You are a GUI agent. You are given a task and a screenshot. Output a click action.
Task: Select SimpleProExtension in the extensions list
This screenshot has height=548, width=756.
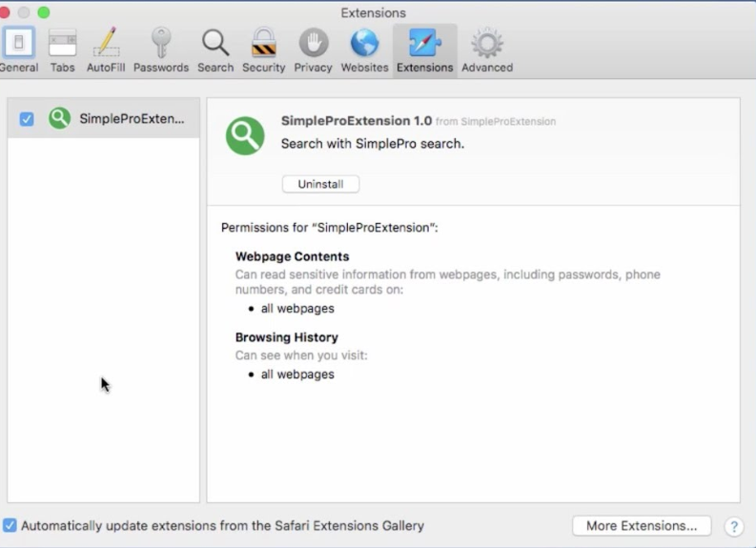(x=132, y=119)
